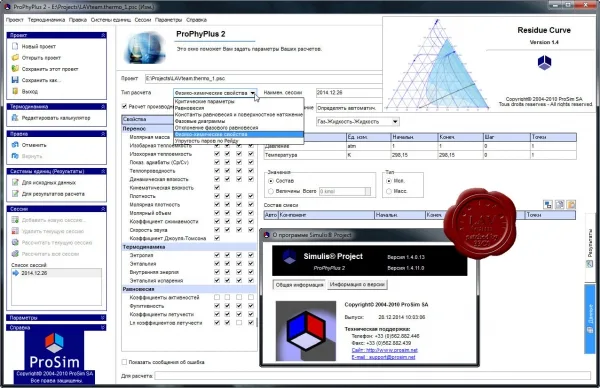This screenshot has width=600, height=388.
Task: Collapse the Правка sidebar panel
Action: [103, 134]
